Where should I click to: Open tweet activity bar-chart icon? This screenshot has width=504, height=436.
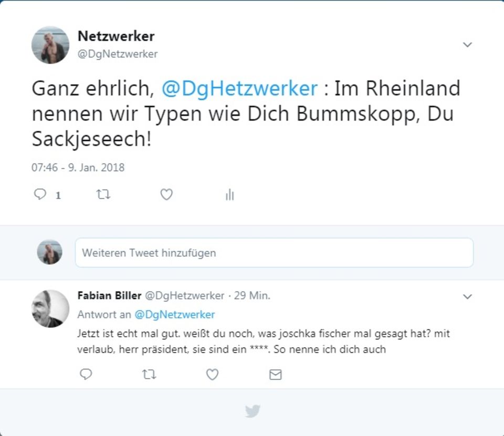(x=230, y=194)
